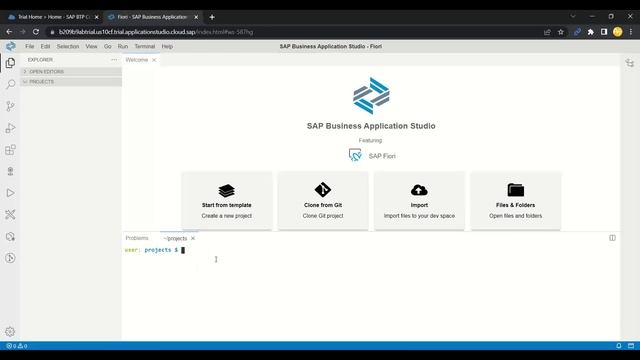The width and height of the screenshot is (640, 360).
Task: Open a new browser tab
Action: click(x=212, y=17)
